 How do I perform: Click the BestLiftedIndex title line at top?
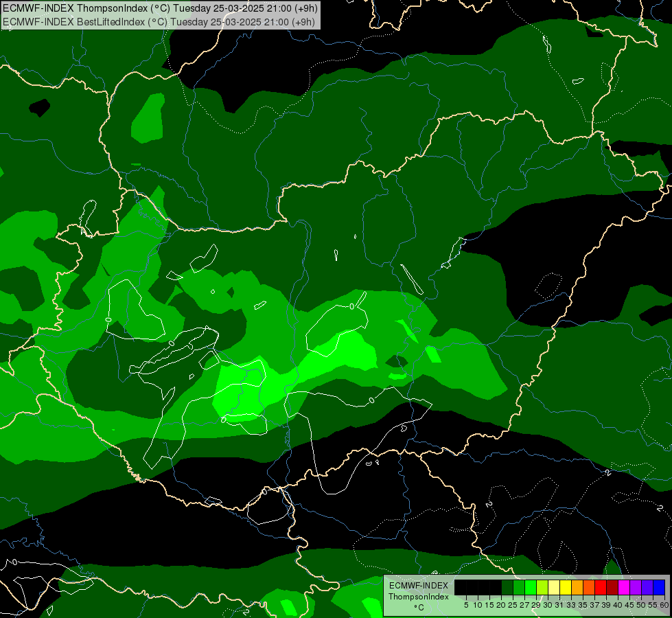click(159, 22)
